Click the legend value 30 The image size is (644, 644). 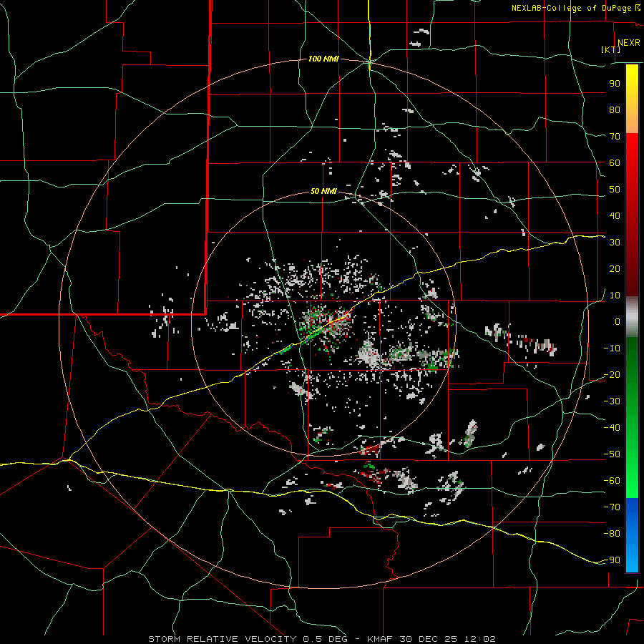[x=615, y=243]
